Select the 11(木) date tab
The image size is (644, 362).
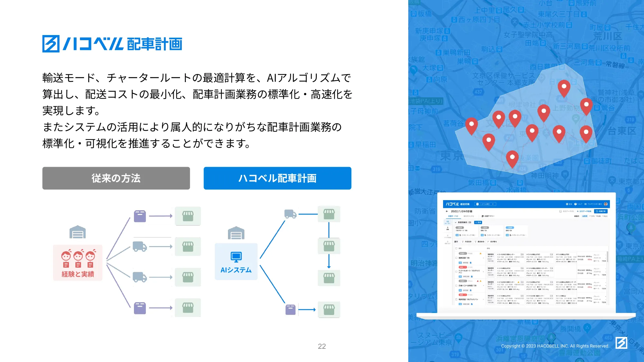(x=592, y=216)
